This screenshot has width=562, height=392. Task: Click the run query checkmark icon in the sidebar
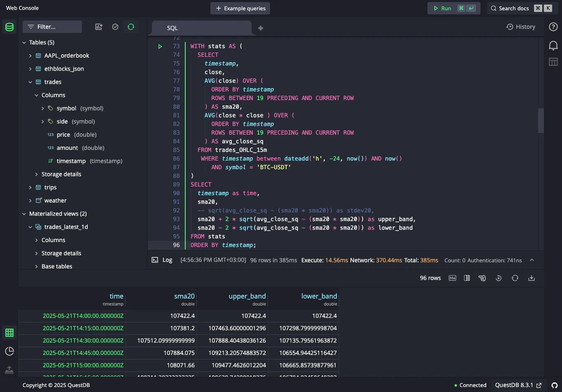[x=115, y=26]
